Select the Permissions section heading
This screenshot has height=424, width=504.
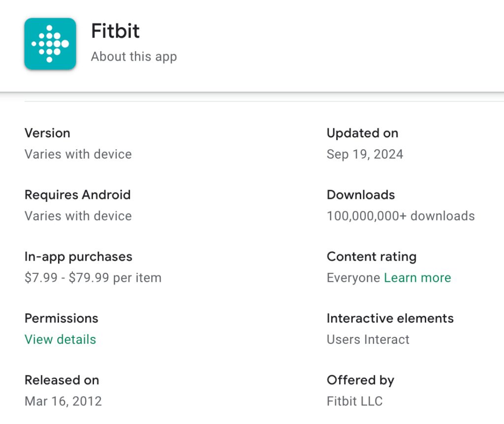pos(62,318)
